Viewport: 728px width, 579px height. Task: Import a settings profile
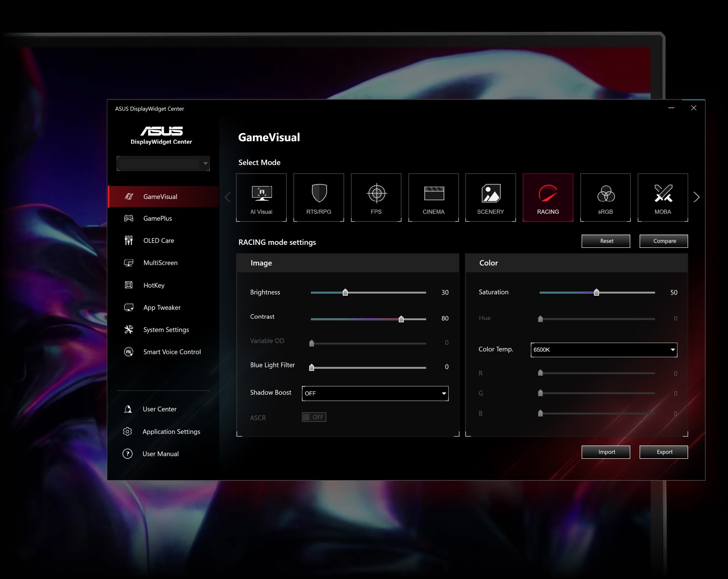coord(606,452)
